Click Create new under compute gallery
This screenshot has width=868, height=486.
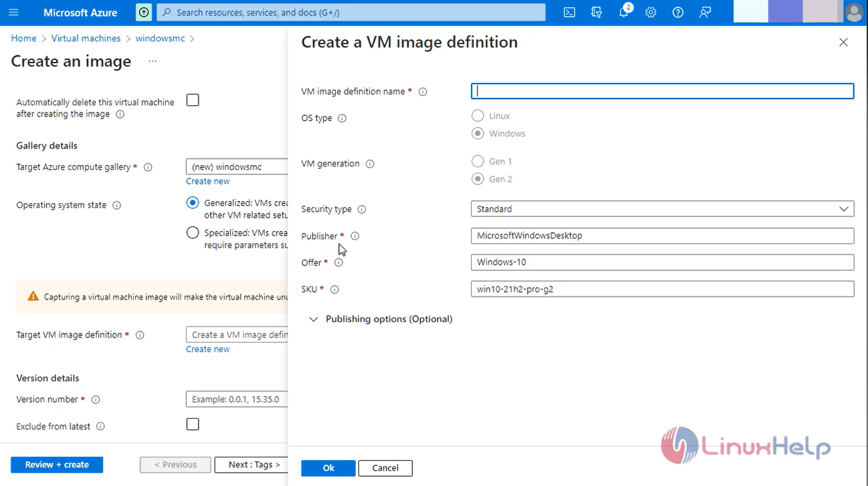208,181
